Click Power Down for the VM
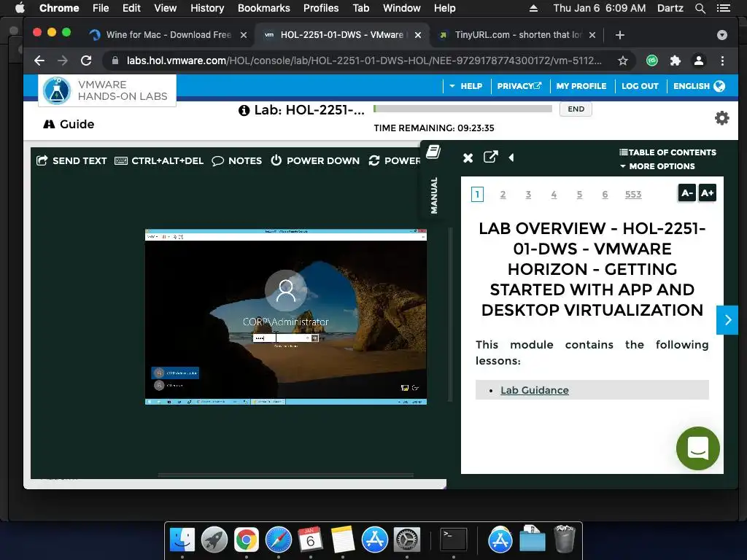 coord(315,160)
